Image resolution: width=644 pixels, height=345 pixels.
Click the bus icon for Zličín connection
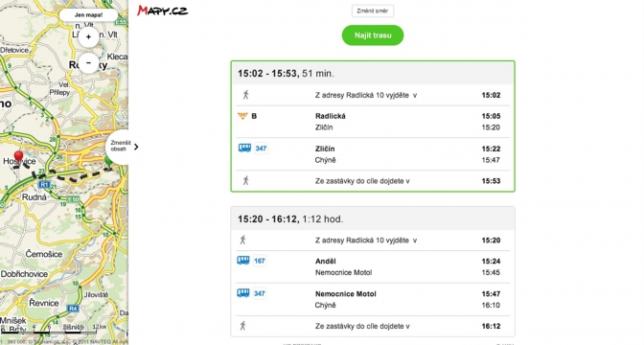click(244, 148)
